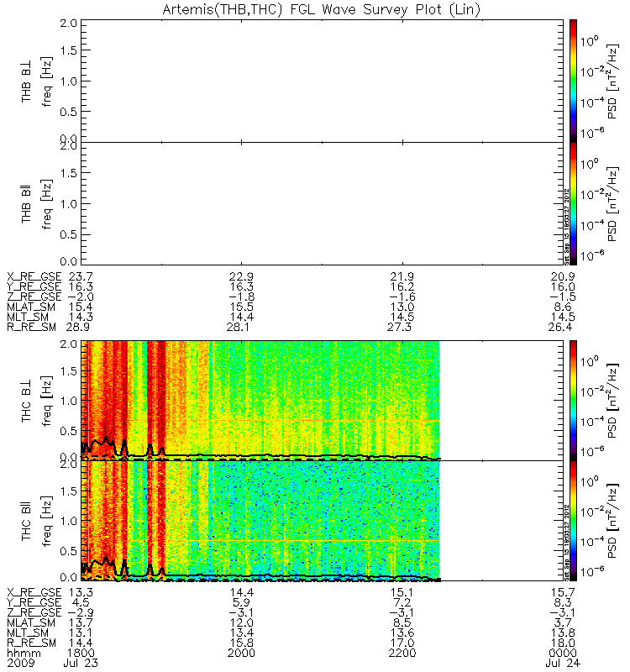Click the 'MLT_SM' label in the THC position table

(x=28, y=633)
